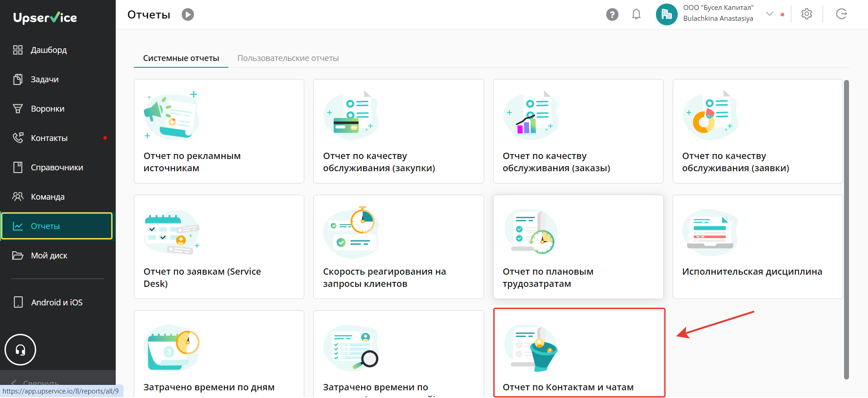Open Отчет по плановым трудозатратам
Image resolution: width=868 pixels, height=398 pixels.
pos(578,247)
